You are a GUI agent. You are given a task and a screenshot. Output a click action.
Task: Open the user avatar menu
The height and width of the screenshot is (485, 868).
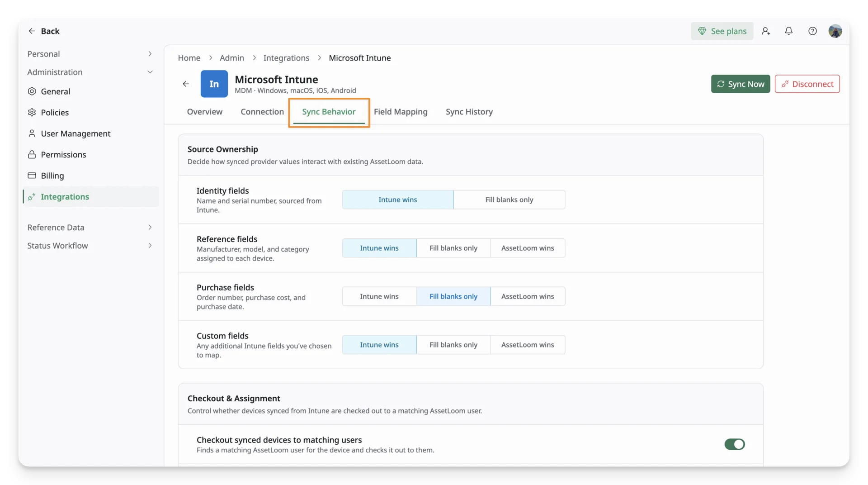835,31
